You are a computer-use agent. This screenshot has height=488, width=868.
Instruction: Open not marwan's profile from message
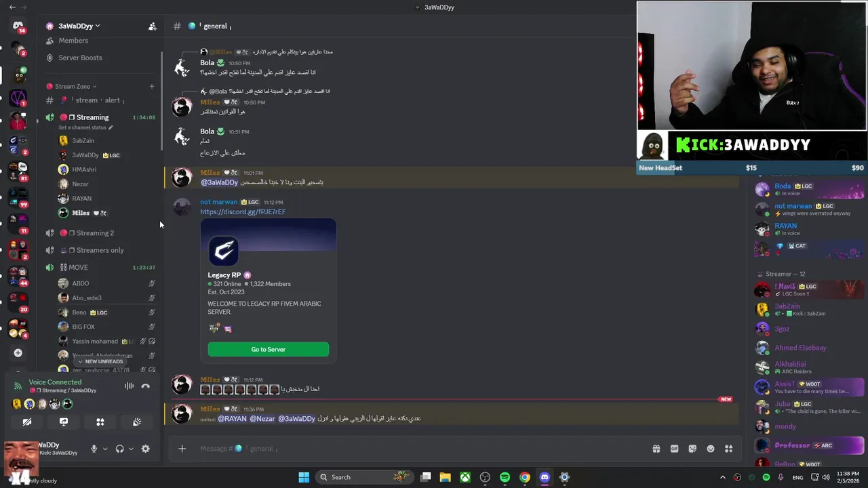point(218,202)
